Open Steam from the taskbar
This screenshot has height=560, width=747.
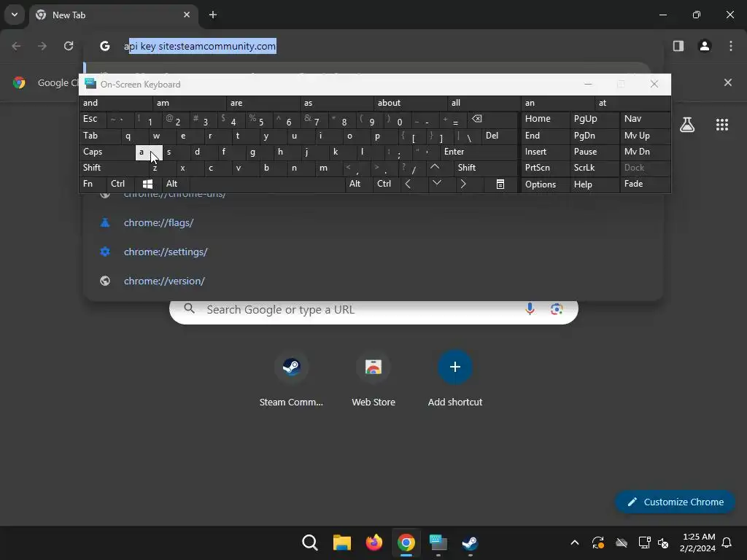471,542
